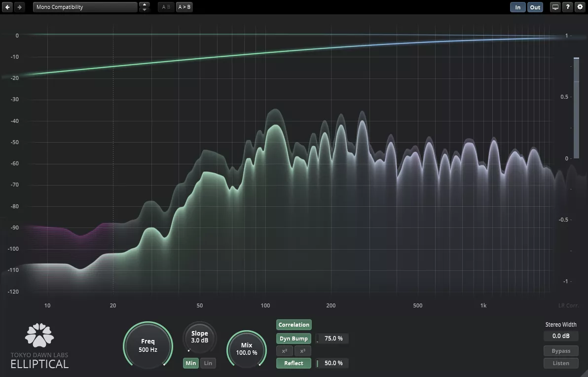Click the monitor display icon
The image size is (588, 377).
tap(555, 7)
